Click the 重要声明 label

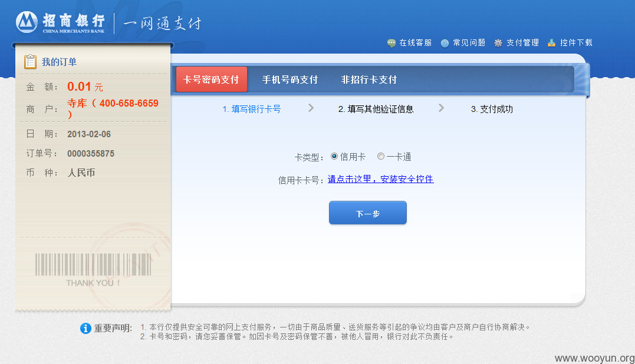click(x=113, y=329)
